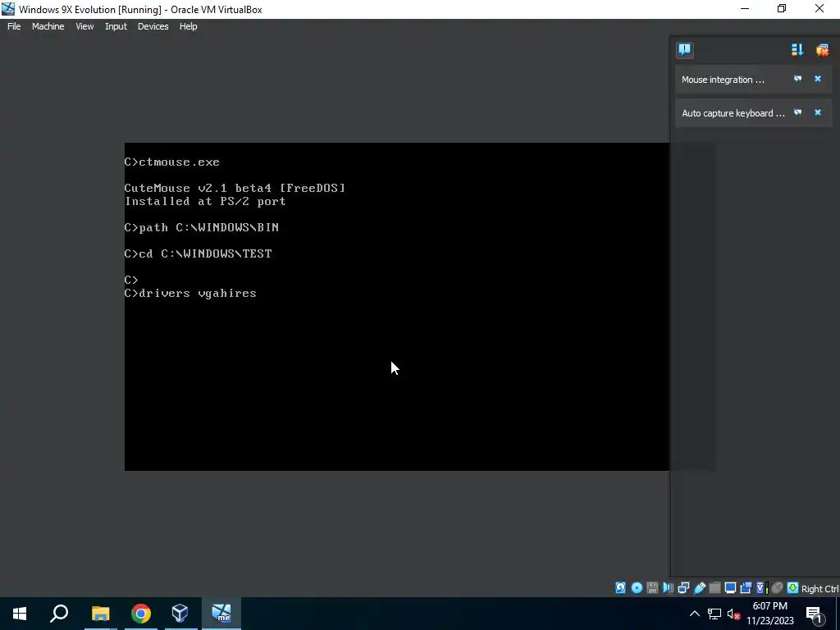Click the network tray icon
Image resolution: width=840 pixels, height=630 pixels.
[714, 614]
